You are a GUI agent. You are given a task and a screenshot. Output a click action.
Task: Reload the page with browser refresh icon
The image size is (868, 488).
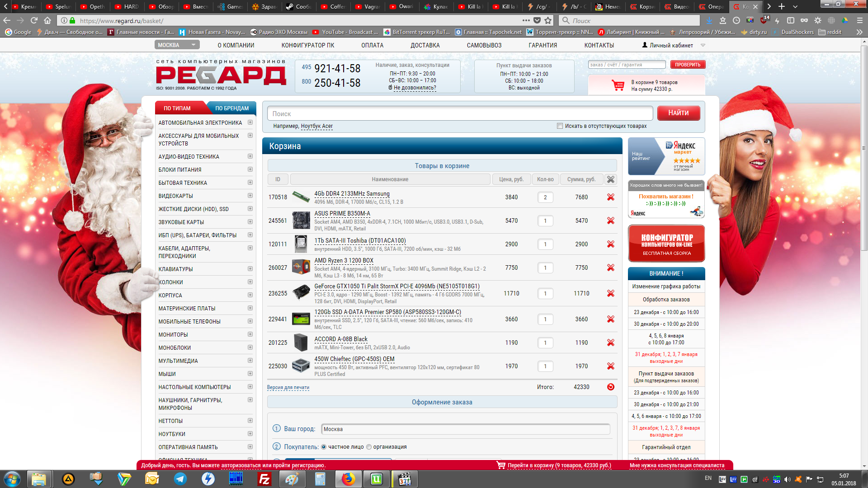click(34, 20)
